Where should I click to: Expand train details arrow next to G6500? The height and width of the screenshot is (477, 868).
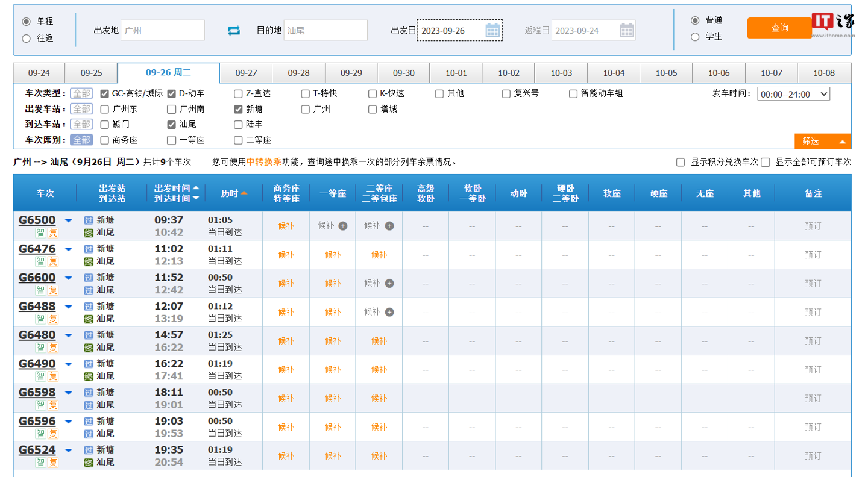click(68, 219)
